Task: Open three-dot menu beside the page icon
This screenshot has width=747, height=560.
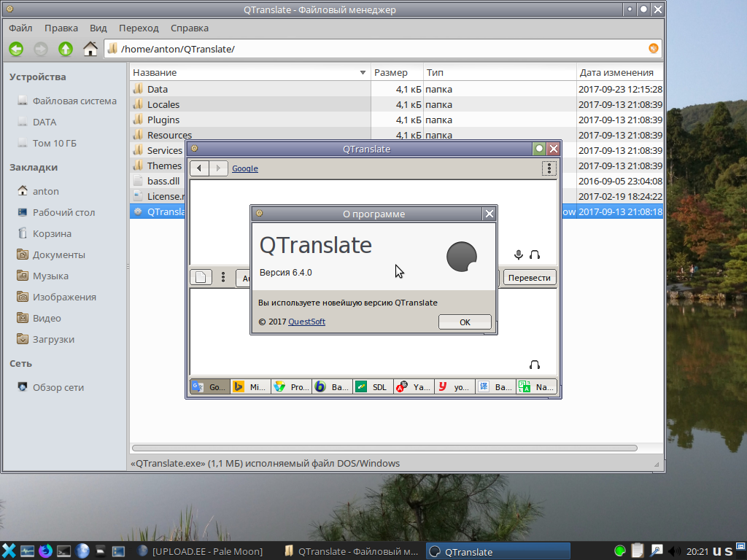Action: tap(223, 277)
